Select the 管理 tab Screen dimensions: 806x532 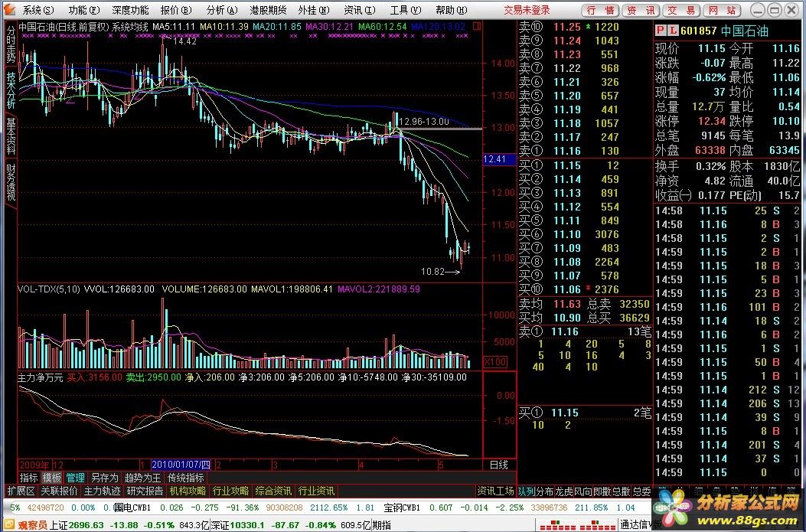[74, 478]
